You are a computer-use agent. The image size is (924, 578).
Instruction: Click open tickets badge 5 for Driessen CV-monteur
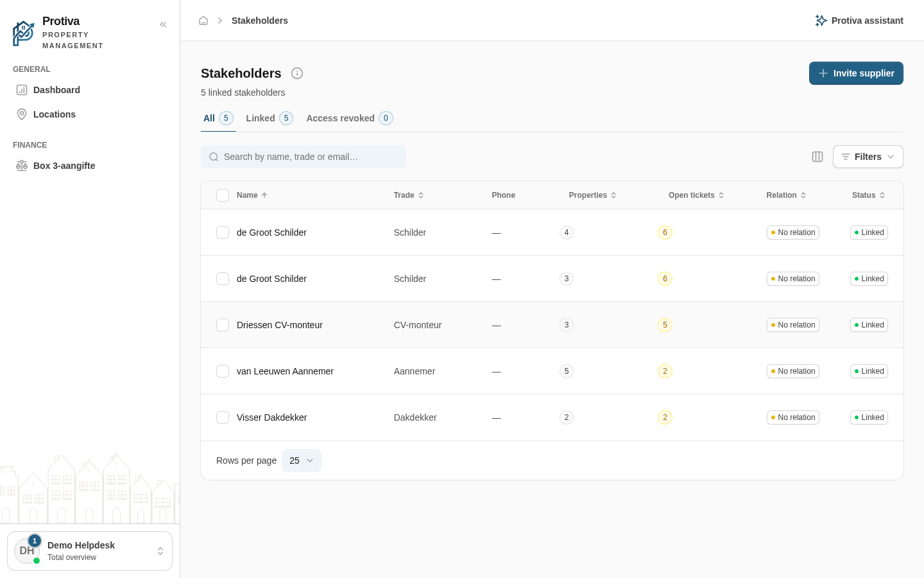point(665,325)
